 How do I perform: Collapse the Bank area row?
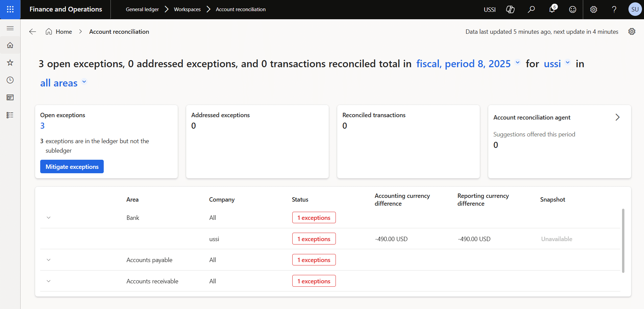tap(49, 218)
